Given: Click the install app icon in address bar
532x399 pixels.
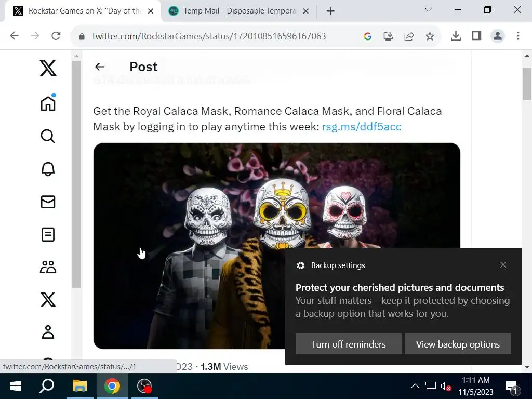Looking at the screenshot, I should point(388,36).
